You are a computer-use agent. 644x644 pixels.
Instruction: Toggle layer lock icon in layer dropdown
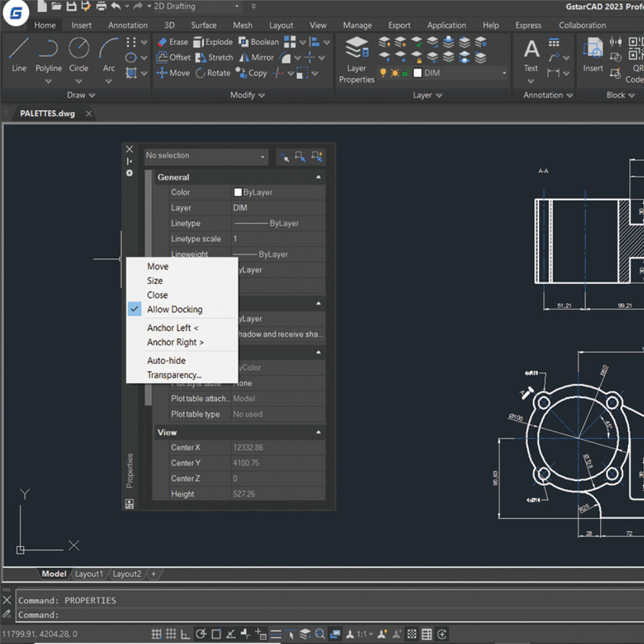pyautogui.click(x=405, y=73)
